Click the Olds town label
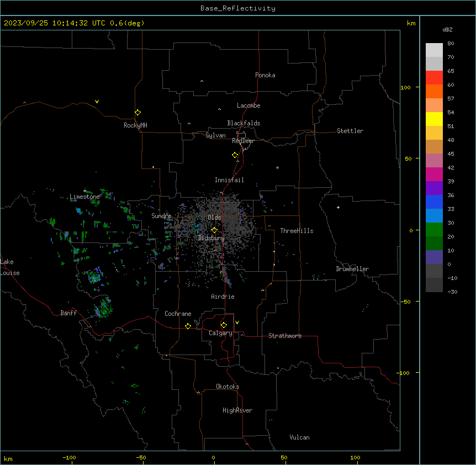The width and height of the screenshot is (476, 465). pos(214,218)
